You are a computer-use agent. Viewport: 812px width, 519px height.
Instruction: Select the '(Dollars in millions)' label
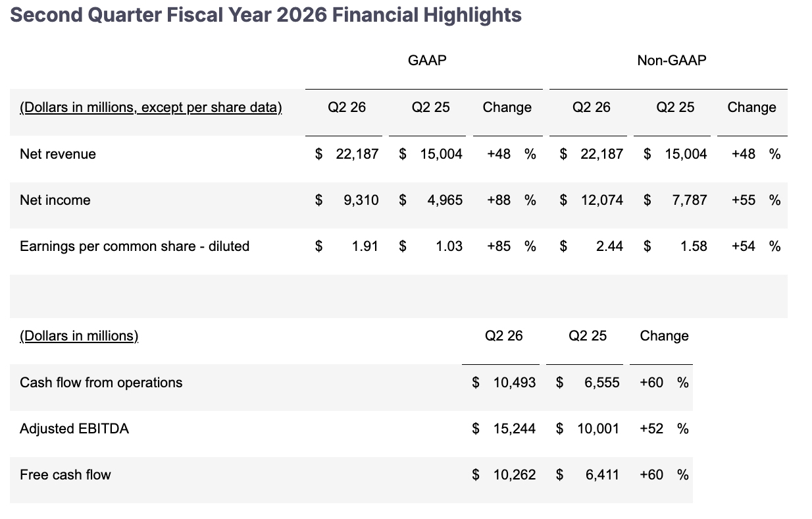(79, 336)
